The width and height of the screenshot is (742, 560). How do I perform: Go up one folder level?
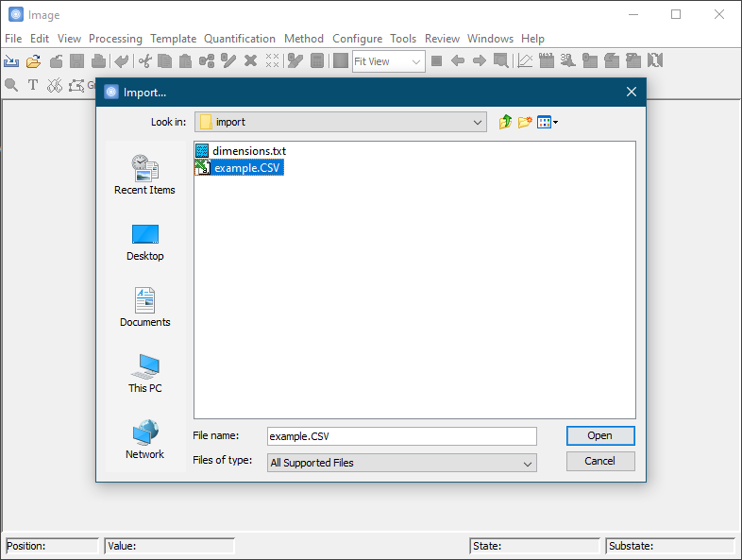coord(506,122)
